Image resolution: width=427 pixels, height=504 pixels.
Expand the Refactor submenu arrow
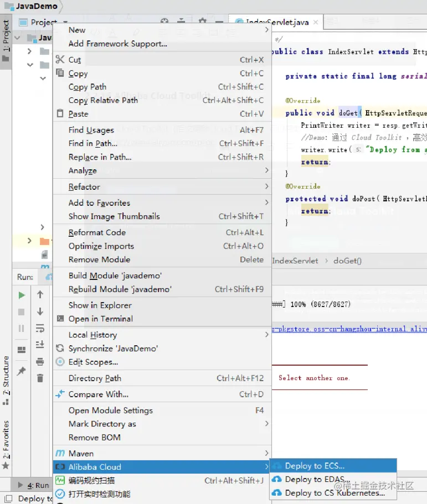point(266,186)
